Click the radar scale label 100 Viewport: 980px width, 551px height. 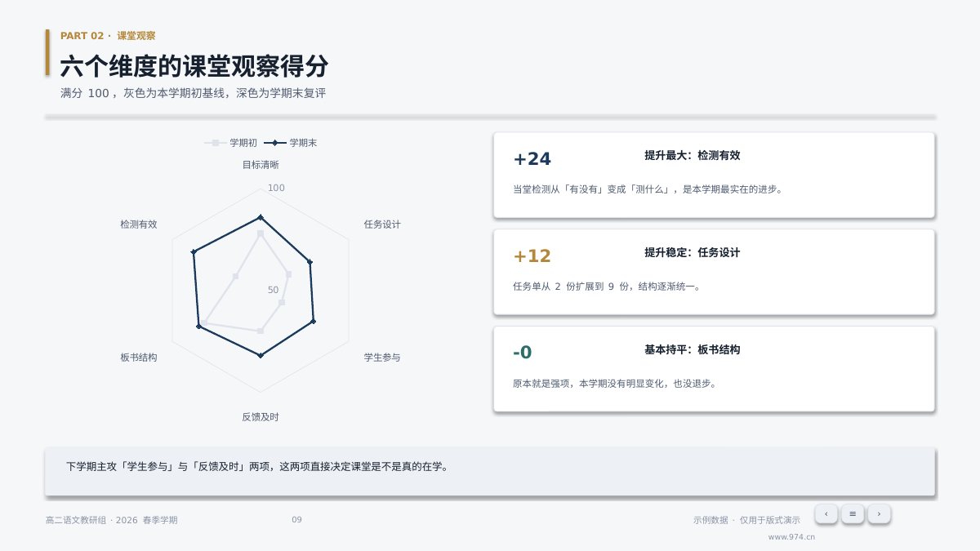click(277, 188)
